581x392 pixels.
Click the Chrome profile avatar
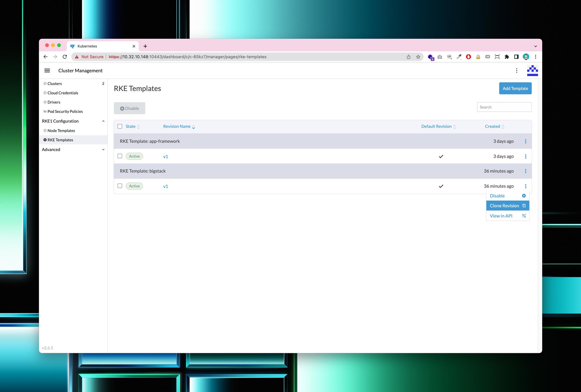click(x=526, y=57)
